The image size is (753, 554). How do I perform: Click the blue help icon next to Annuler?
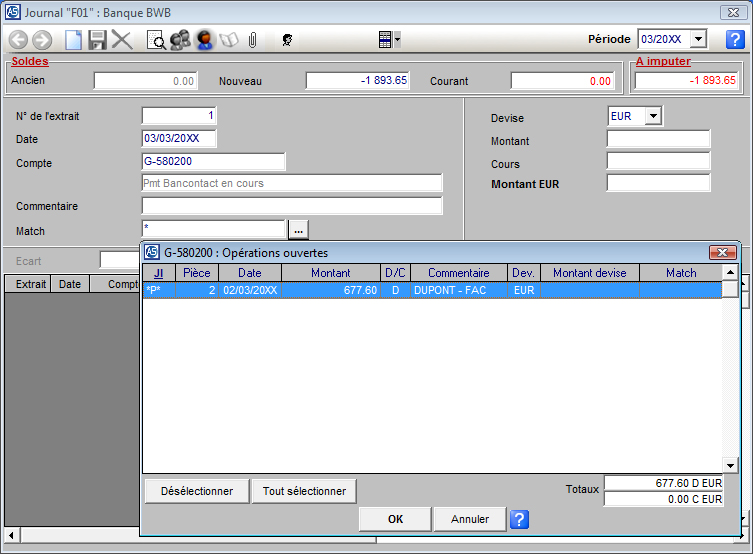coord(519,519)
